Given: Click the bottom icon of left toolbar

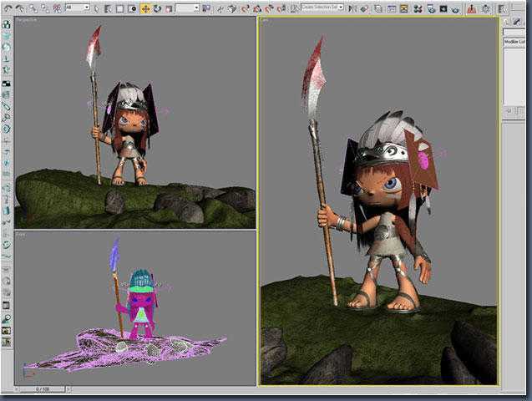Looking at the screenshot, I should (x=7, y=343).
